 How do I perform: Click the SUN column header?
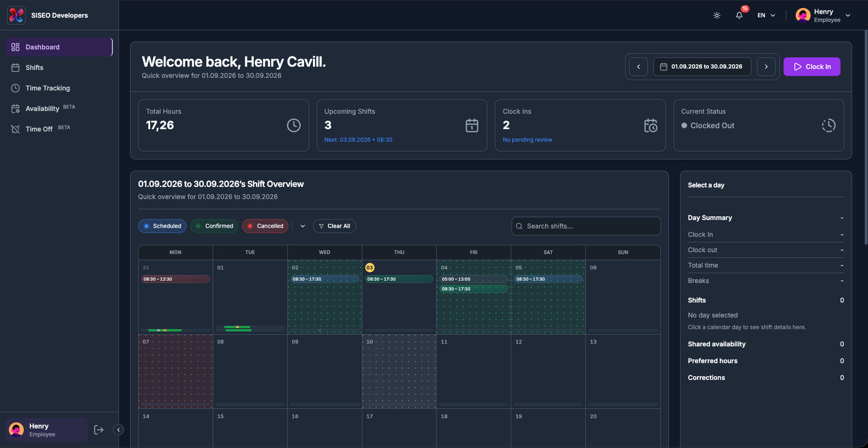623,252
